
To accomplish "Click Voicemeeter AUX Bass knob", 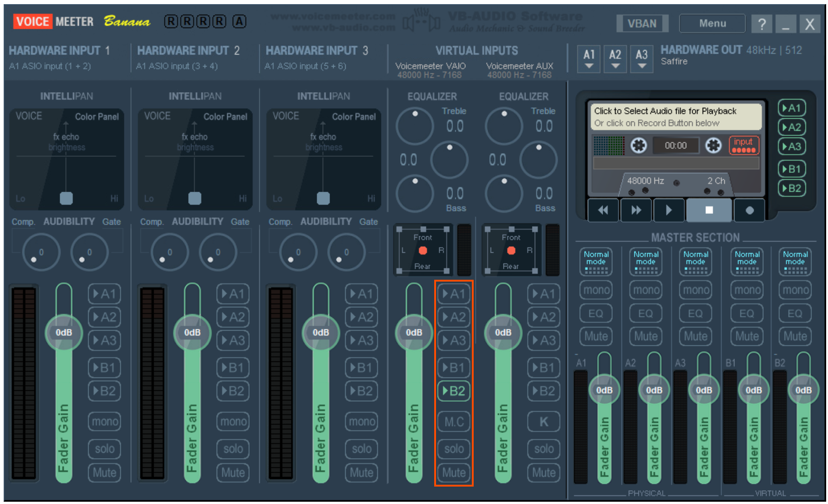I will click(504, 194).
